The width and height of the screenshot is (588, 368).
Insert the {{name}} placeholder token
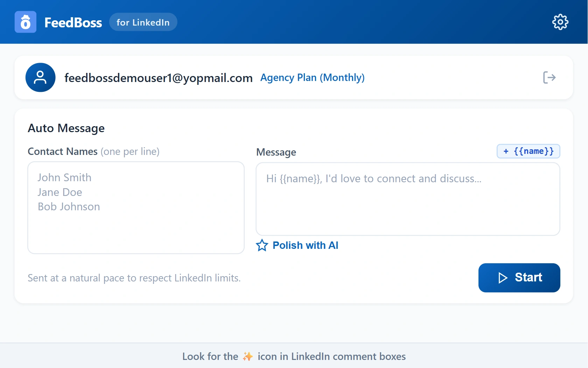point(528,151)
